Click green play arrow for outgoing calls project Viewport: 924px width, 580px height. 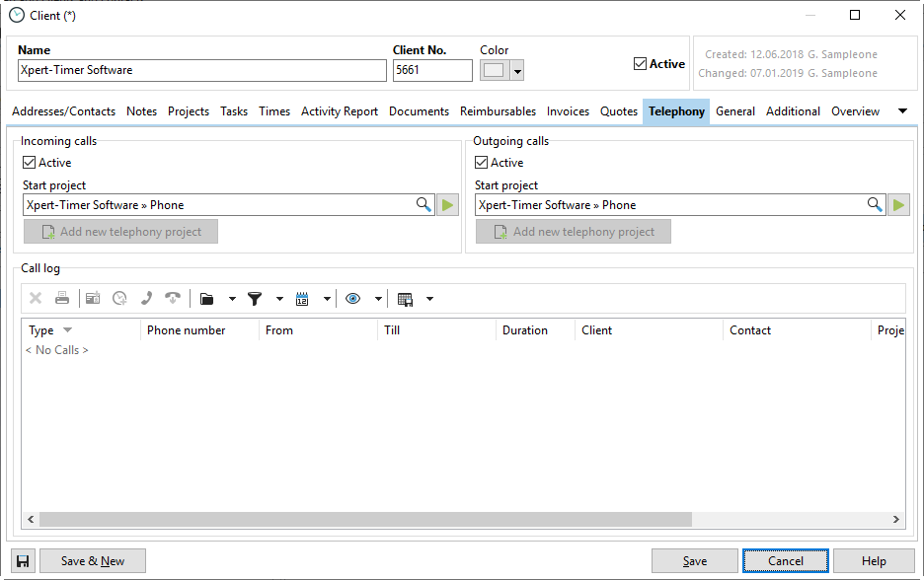coord(898,205)
